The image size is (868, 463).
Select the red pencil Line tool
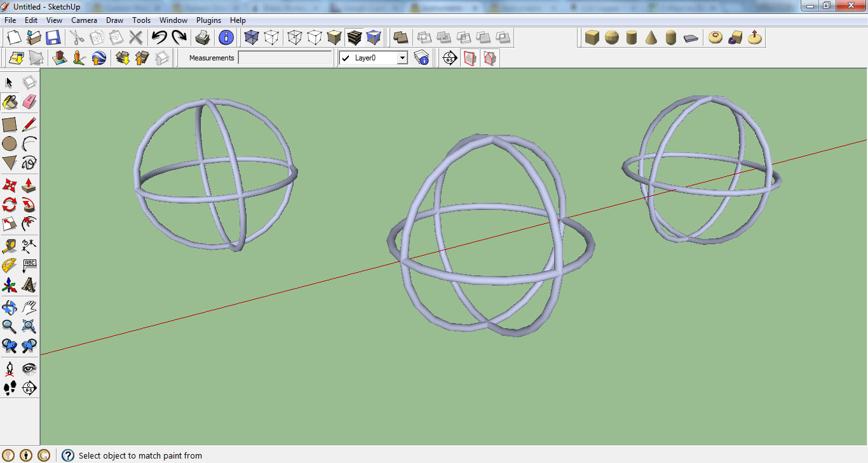(x=29, y=125)
